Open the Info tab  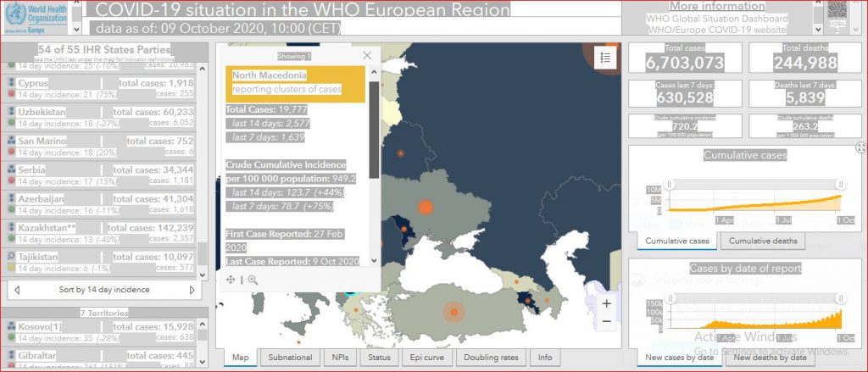pos(545,358)
